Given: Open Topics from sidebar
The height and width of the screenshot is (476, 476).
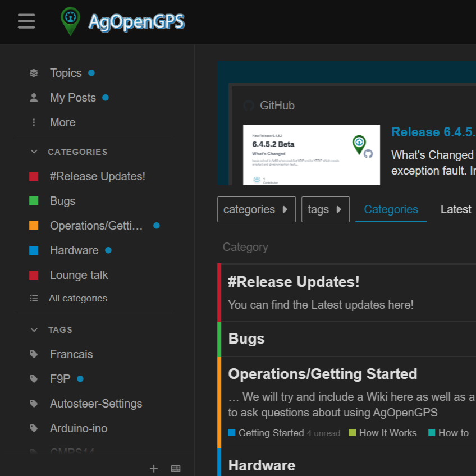Looking at the screenshot, I should tap(66, 73).
